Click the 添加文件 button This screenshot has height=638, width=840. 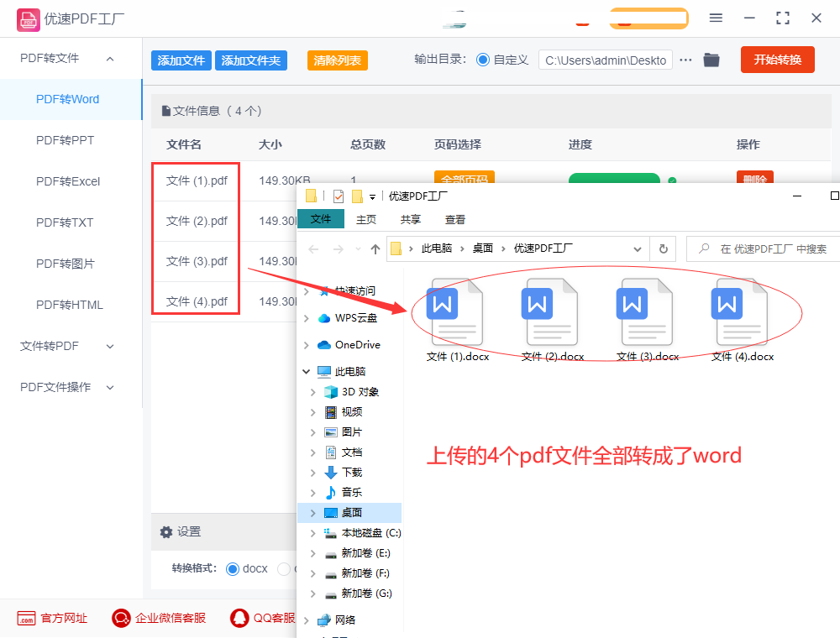[x=181, y=60]
